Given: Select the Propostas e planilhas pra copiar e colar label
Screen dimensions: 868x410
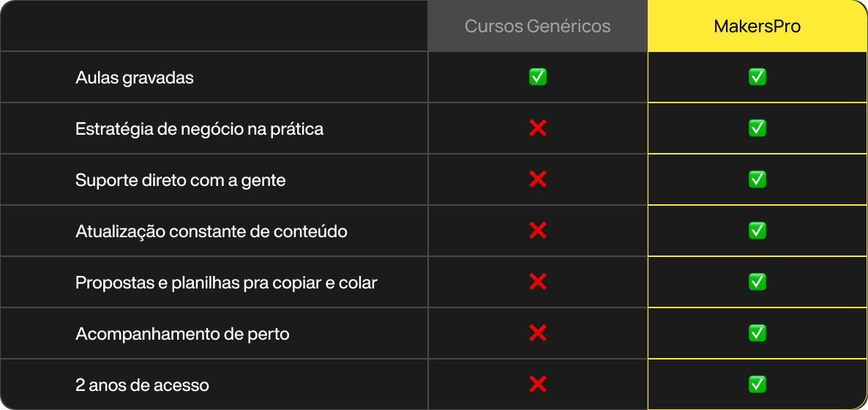Looking at the screenshot, I should coord(226,283).
